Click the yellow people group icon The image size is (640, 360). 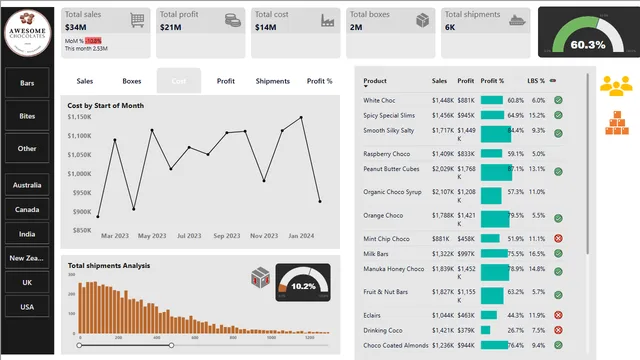pyautogui.click(x=616, y=86)
